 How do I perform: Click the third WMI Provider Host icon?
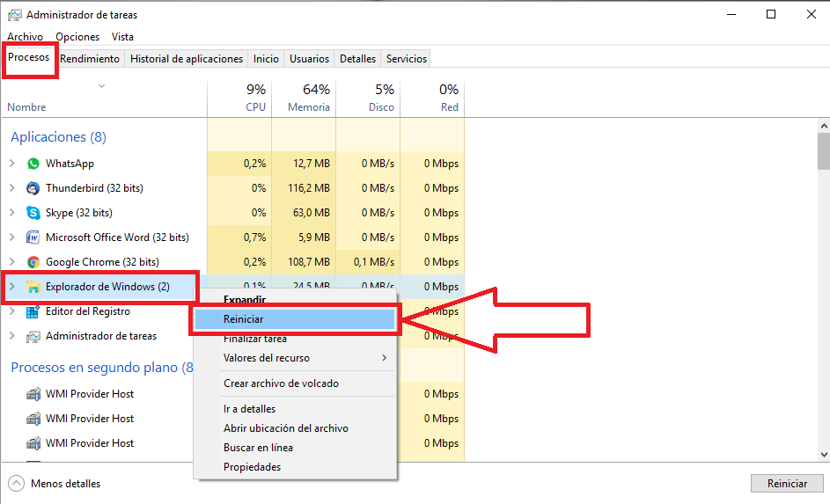[33, 443]
